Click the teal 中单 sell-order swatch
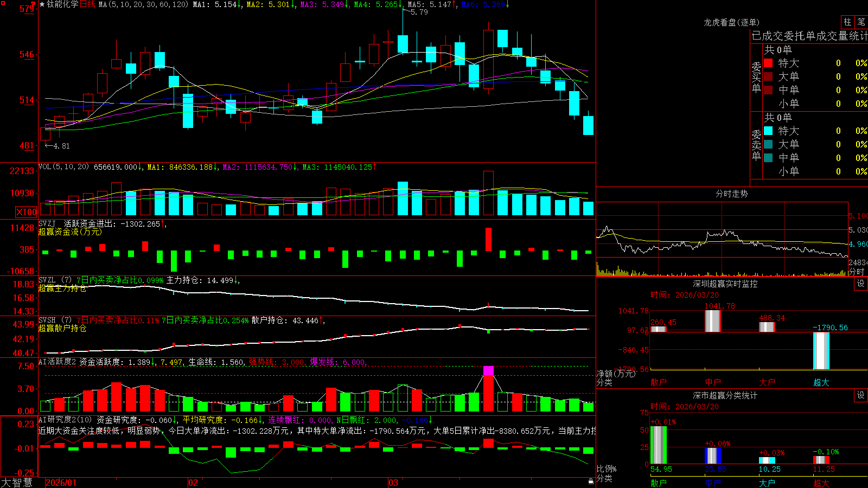The image size is (868, 488). click(x=768, y=158)
